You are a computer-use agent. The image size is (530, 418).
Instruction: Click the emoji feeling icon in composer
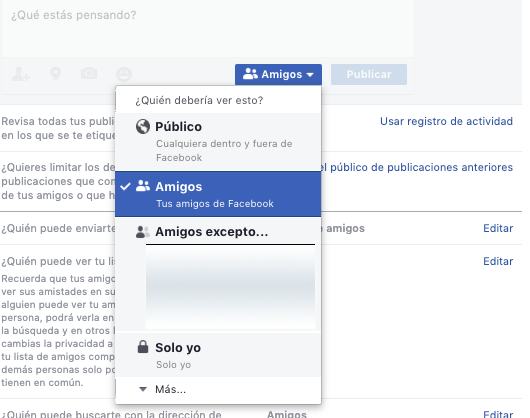124,74
